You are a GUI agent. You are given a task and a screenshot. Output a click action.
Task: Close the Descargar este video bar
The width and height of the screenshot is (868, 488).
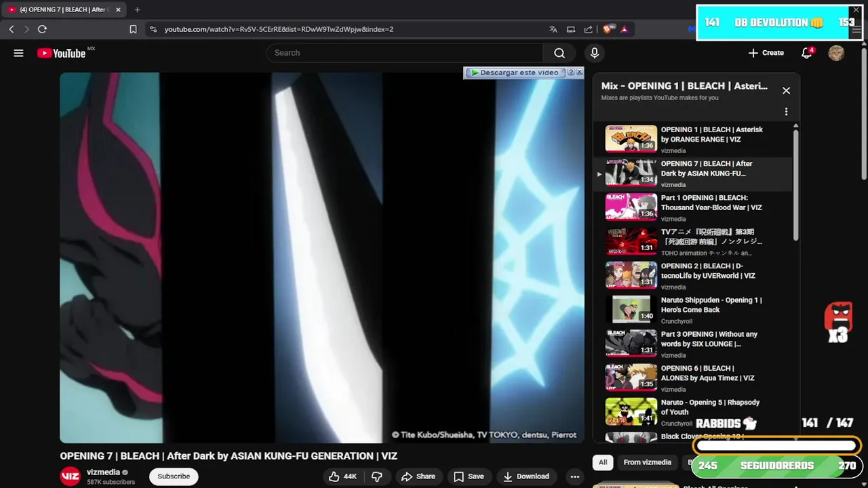click(x=579, y=73)
